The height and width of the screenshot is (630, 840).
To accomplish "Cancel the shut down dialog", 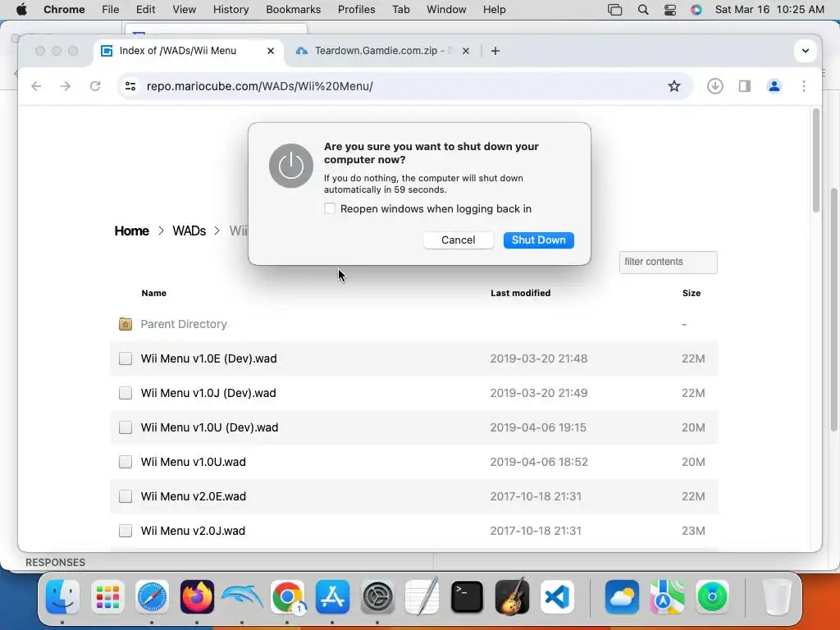I will (x=458, y=240).
